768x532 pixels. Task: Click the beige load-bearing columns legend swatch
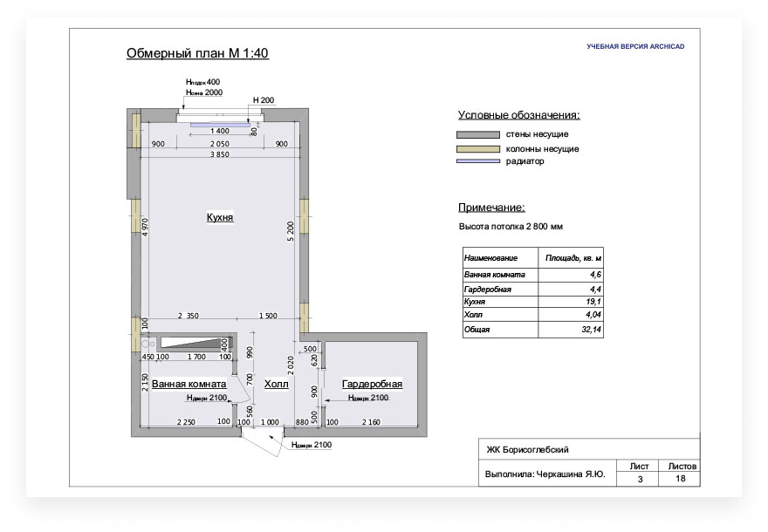[x=476, y=148]
